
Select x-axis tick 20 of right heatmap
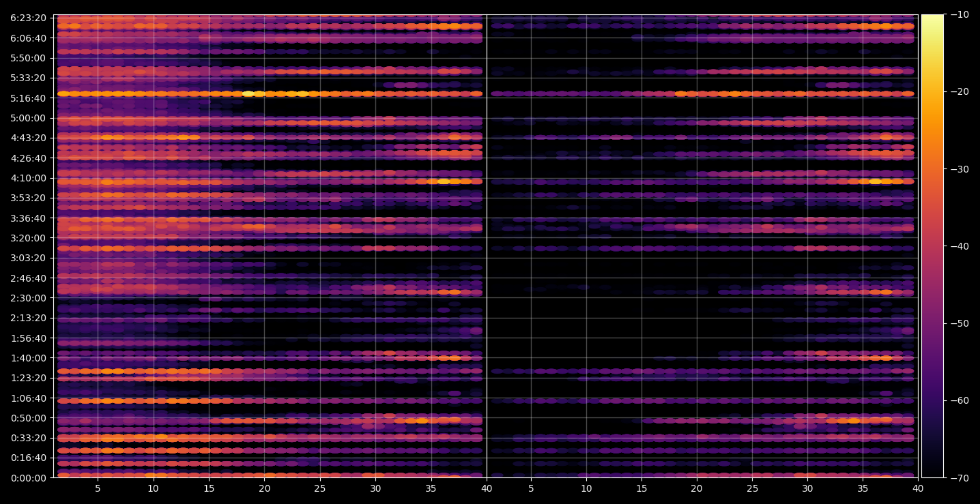point(696,488)
